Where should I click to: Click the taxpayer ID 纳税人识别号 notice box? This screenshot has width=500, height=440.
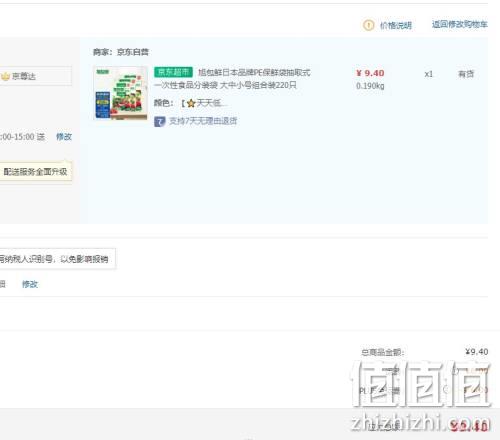(x=58, y=259)
